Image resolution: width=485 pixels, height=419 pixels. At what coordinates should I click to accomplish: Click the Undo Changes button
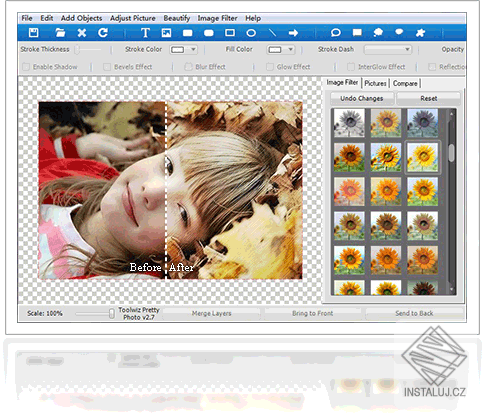[362, 98]
